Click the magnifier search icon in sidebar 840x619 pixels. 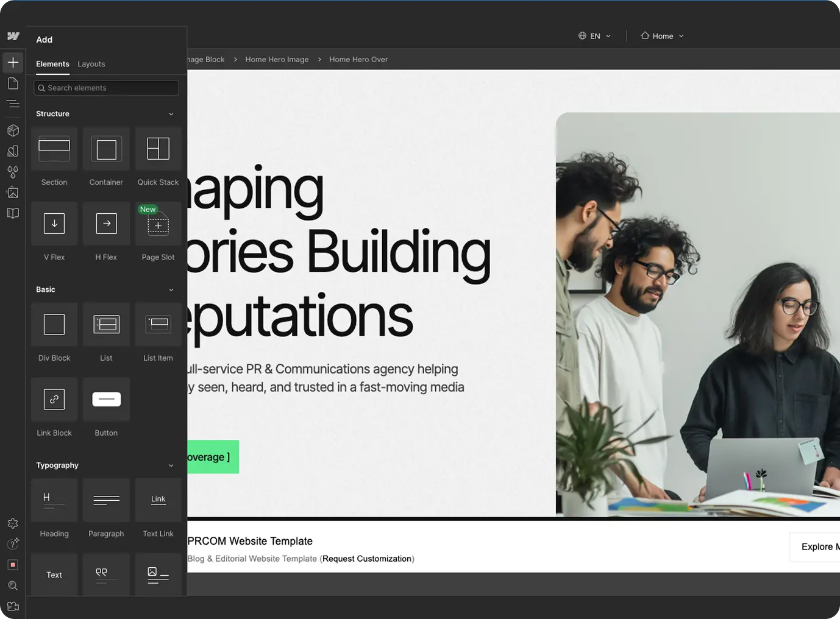tap(13, 585)
